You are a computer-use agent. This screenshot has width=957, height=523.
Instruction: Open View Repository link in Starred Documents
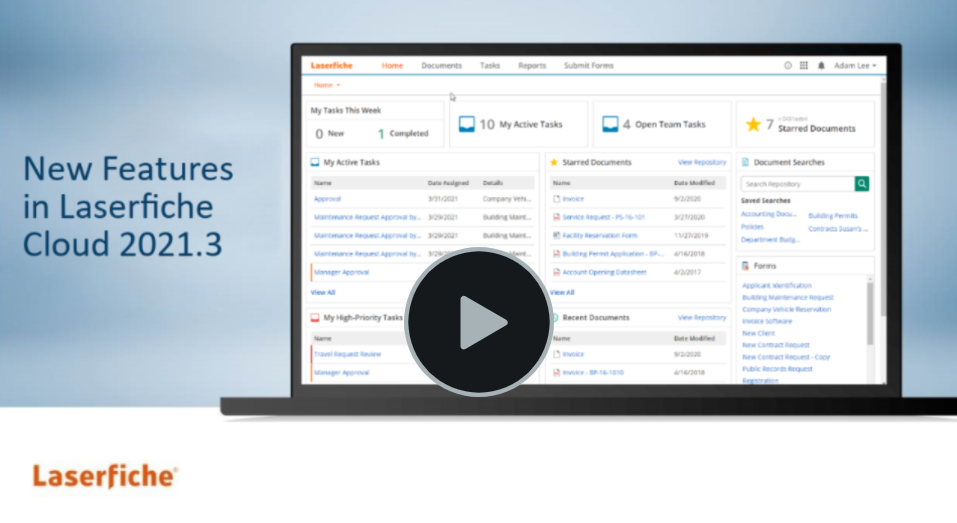coord(702,162)
